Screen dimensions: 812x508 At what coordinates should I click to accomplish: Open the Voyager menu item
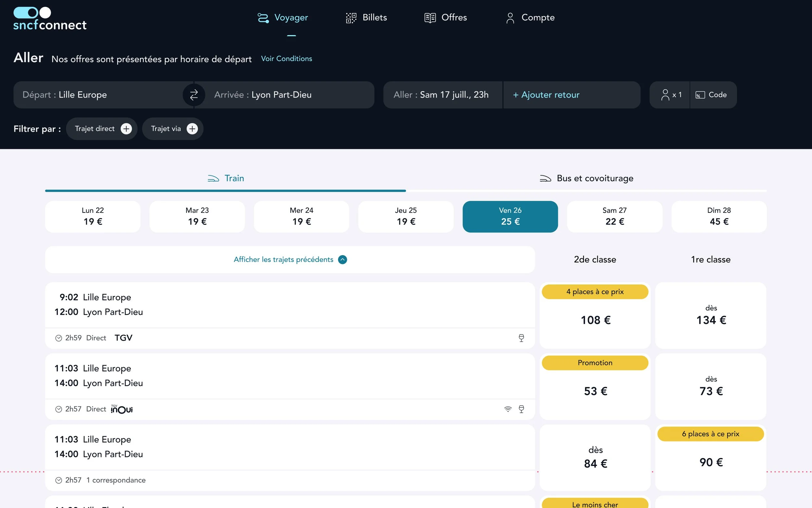pos(283,18)
